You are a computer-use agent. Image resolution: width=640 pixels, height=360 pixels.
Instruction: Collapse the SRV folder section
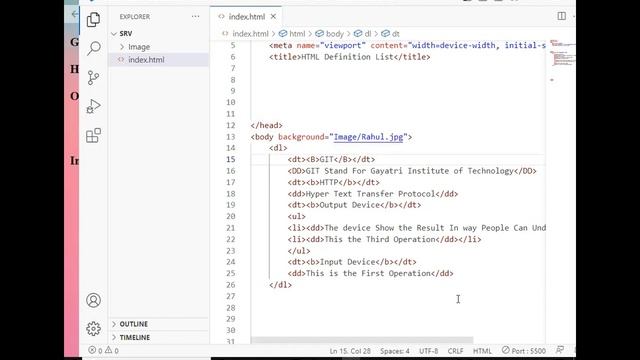tap(159, 33)
